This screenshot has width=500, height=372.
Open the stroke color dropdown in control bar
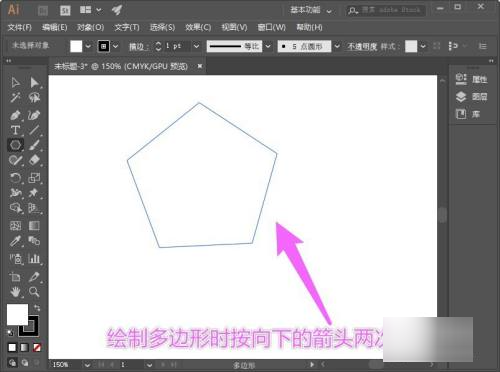pos(115,46)
